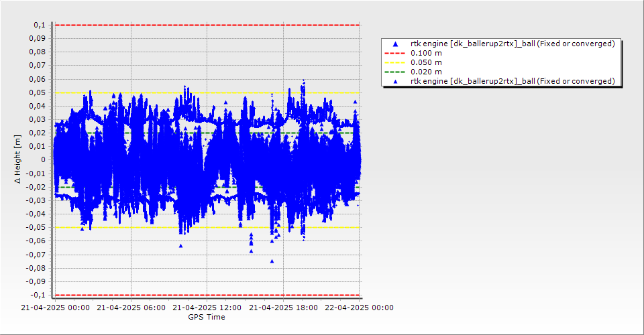Click the "0" height axis tick label

tap(44, 160)
